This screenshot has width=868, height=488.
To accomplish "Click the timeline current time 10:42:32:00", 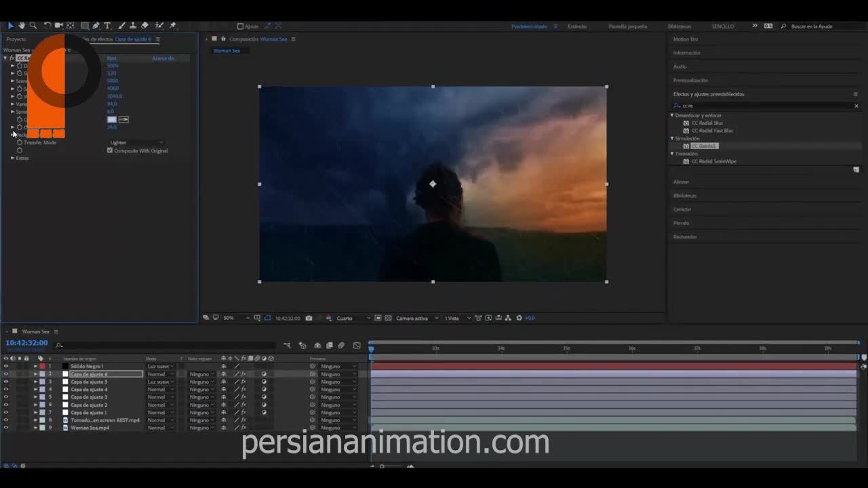I will (x=26, y=343).
